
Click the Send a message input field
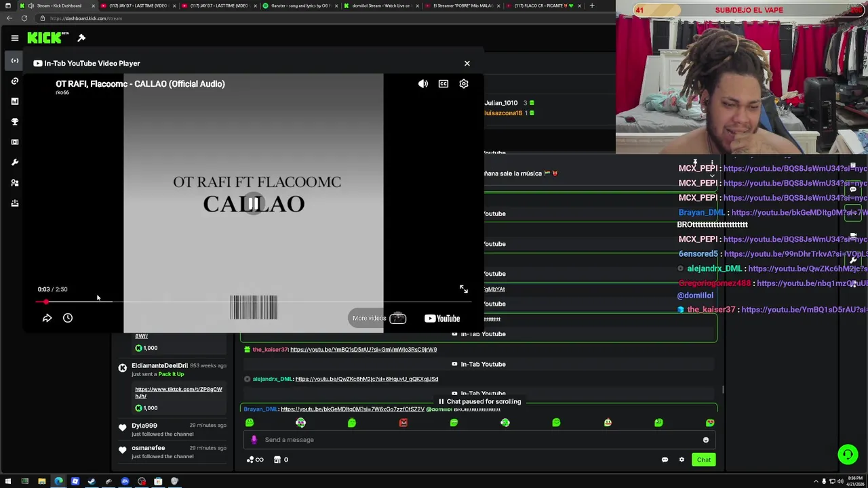tap(479, 440)
